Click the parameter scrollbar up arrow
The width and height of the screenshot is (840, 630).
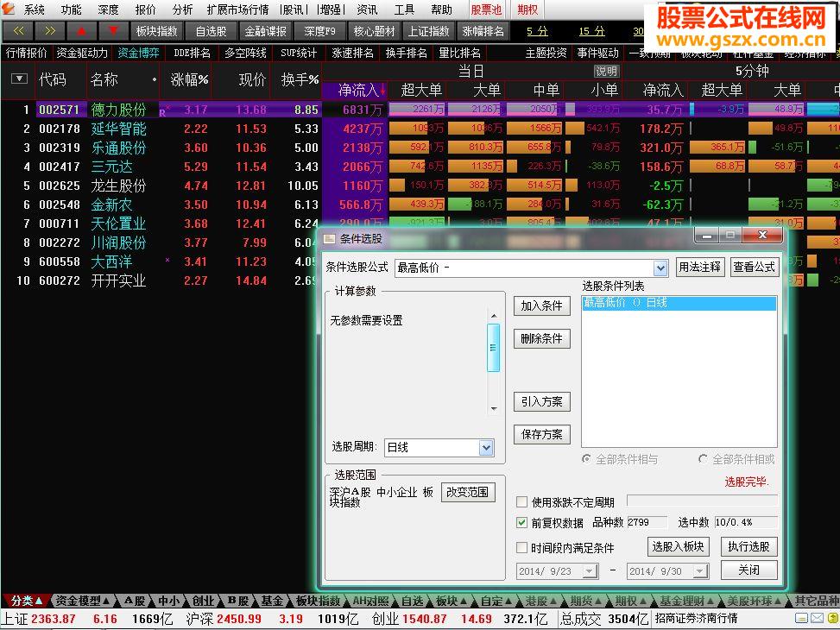click(494, 316)
